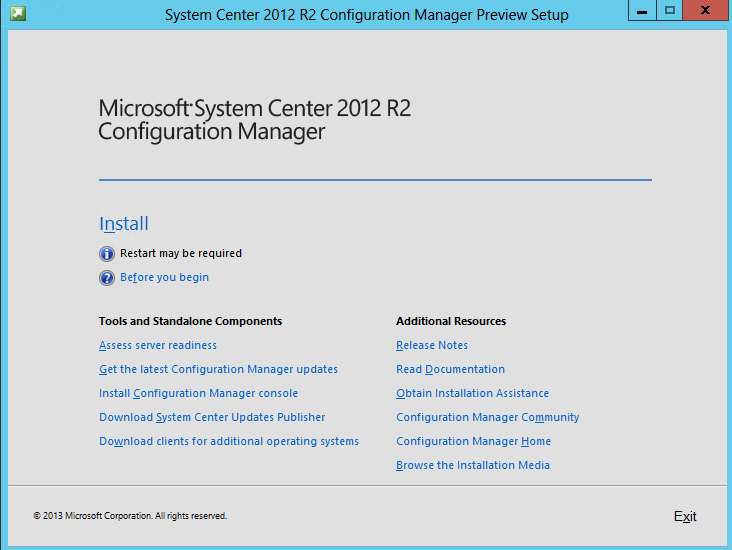The width and height of the screenshot is (732, 550).
Task: Open the Before you begin link
Action: point(164,277)
